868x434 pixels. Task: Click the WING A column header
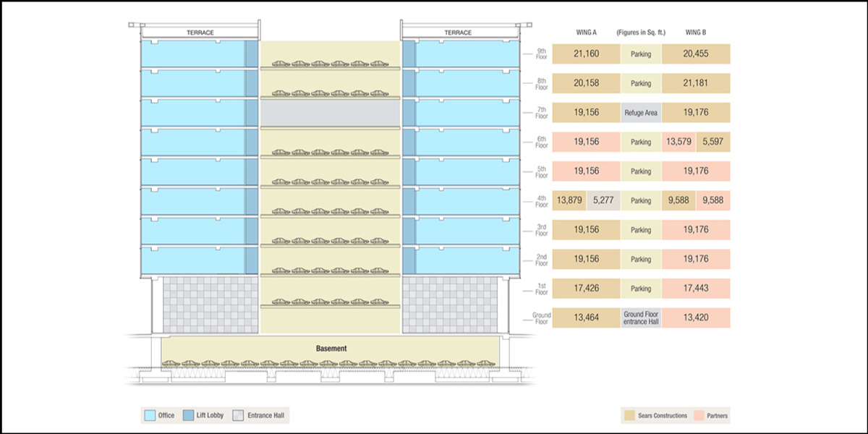click(586, 33)
